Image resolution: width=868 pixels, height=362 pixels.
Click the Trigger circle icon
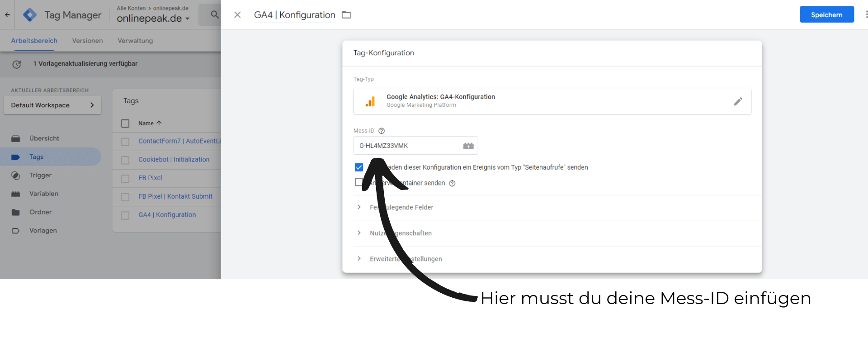[16, 176]
